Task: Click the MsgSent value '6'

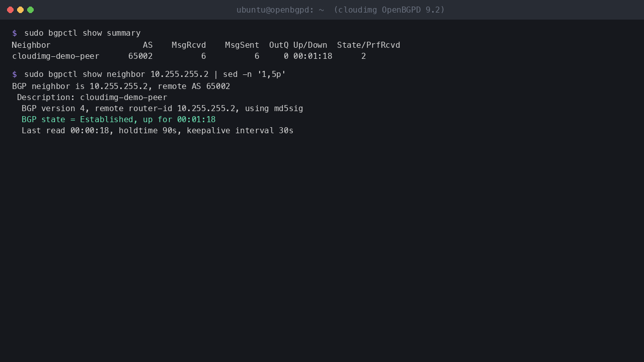Action: [x=257, y=56]
